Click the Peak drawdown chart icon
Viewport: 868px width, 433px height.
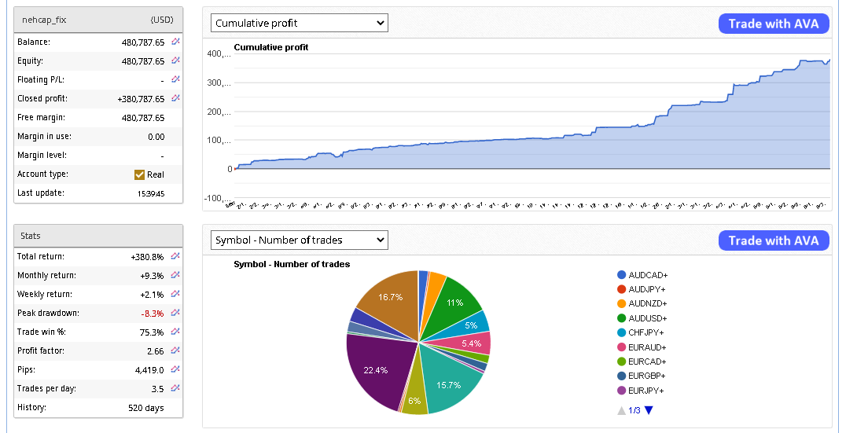[x=175, y=313]
